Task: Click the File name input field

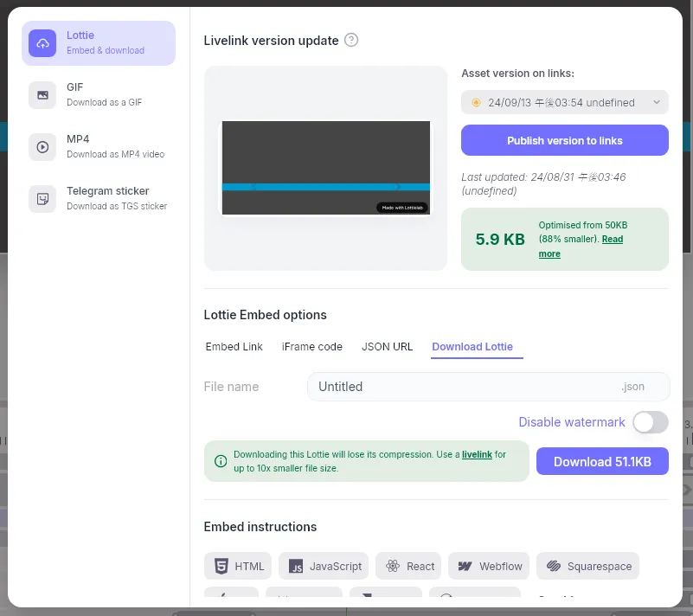Action: point(463,387)
